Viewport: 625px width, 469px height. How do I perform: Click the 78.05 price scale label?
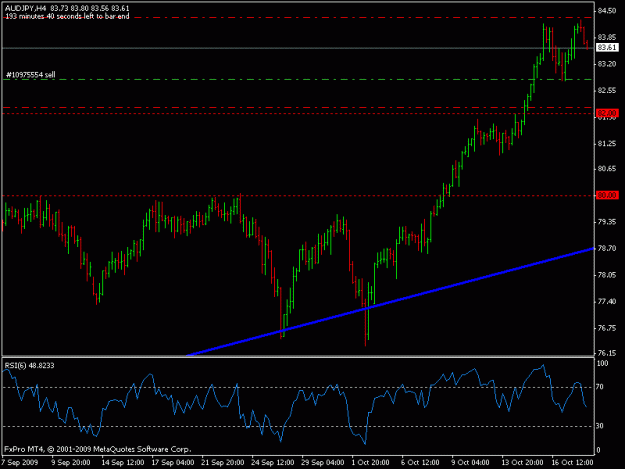point(607,275)
